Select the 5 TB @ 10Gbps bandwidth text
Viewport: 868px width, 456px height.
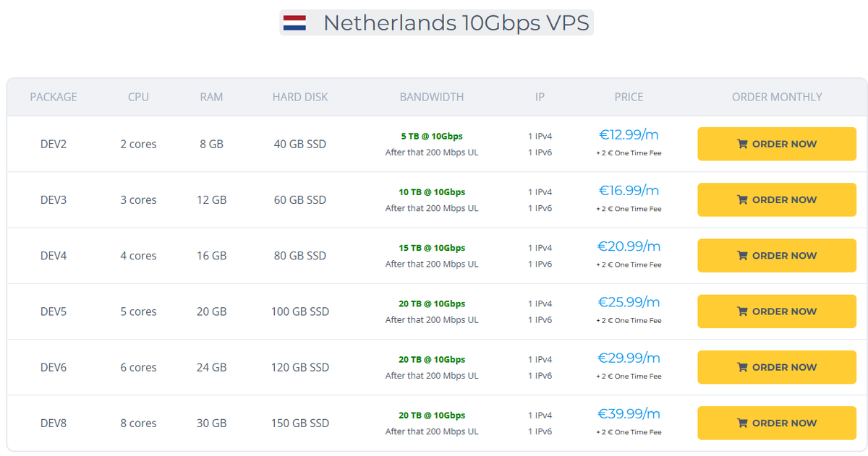(x=432, y=136)
